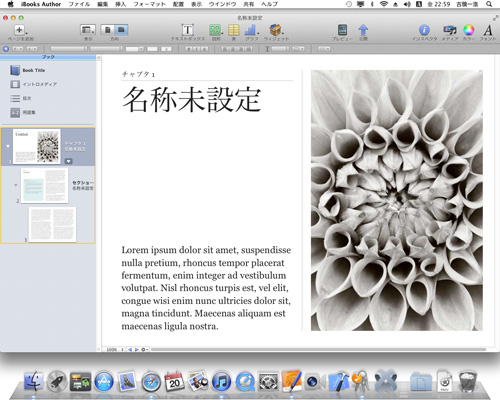Screen dimensions: 500x400
Task: Open the Media (メディア) browser
Action: [x=450, y=30]
